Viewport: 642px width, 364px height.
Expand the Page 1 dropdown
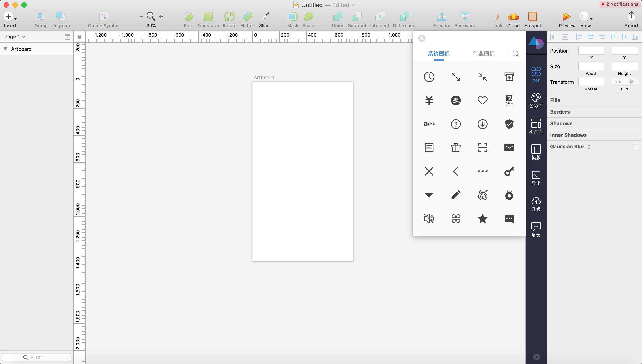click(x=15, y=37)
